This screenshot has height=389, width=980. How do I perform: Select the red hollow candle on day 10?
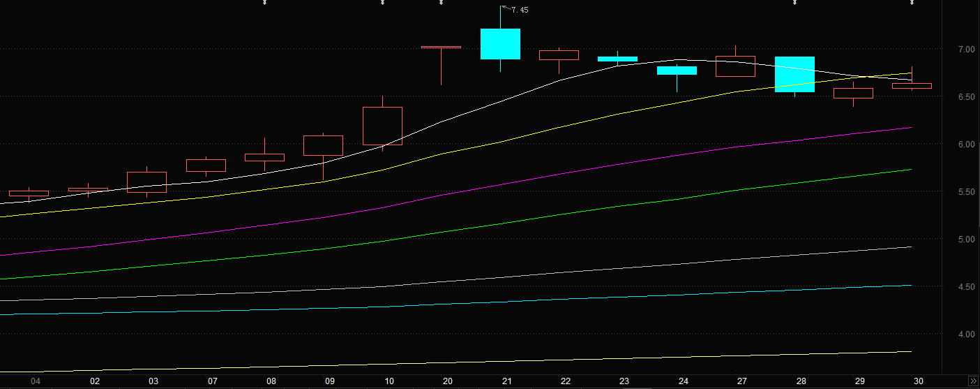382,126
